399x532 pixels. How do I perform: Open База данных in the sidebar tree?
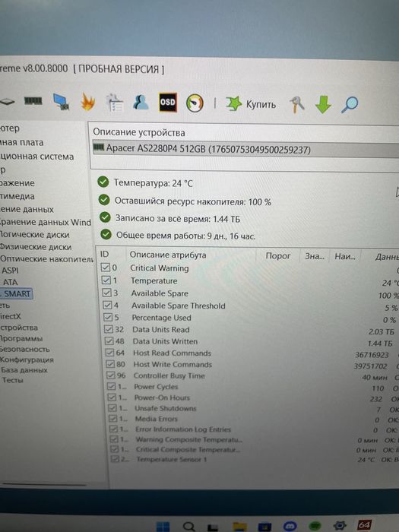pyautogui.click(x=24, y=370)
